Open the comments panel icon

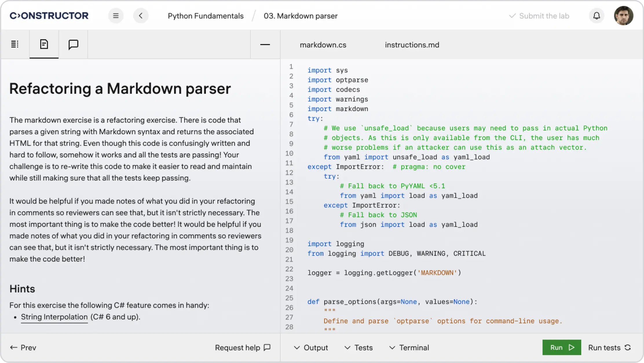coord(73,44)
